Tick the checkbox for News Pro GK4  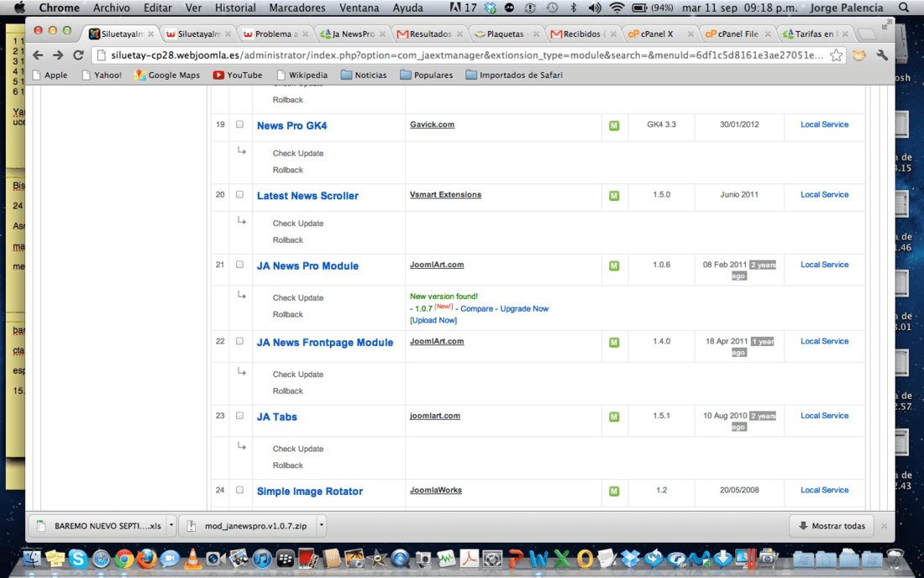coord(239,124)
